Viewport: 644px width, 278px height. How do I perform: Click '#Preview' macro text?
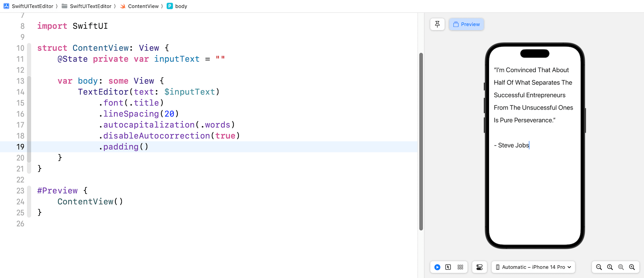tap(57, 191)
